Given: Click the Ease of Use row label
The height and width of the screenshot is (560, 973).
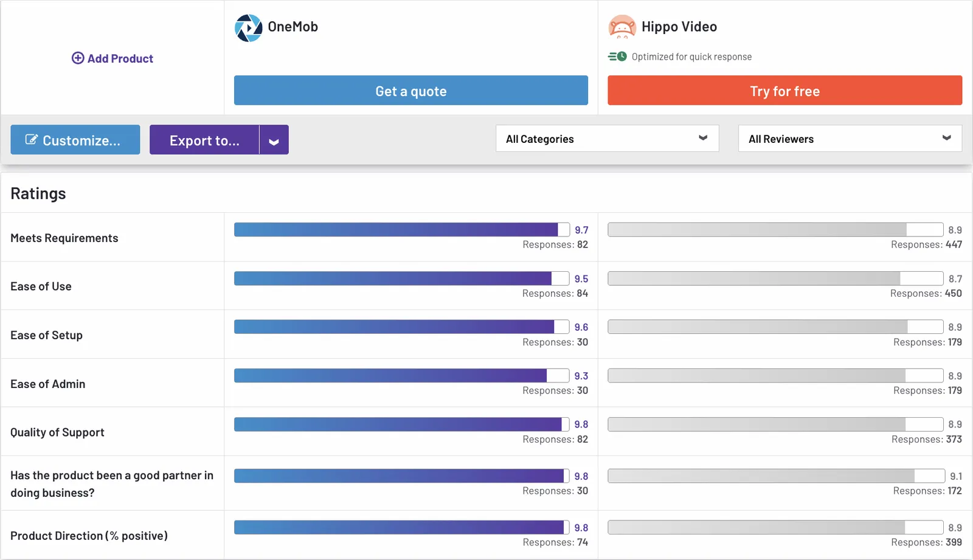Looking at the screenshot, I should coord(41,286).
